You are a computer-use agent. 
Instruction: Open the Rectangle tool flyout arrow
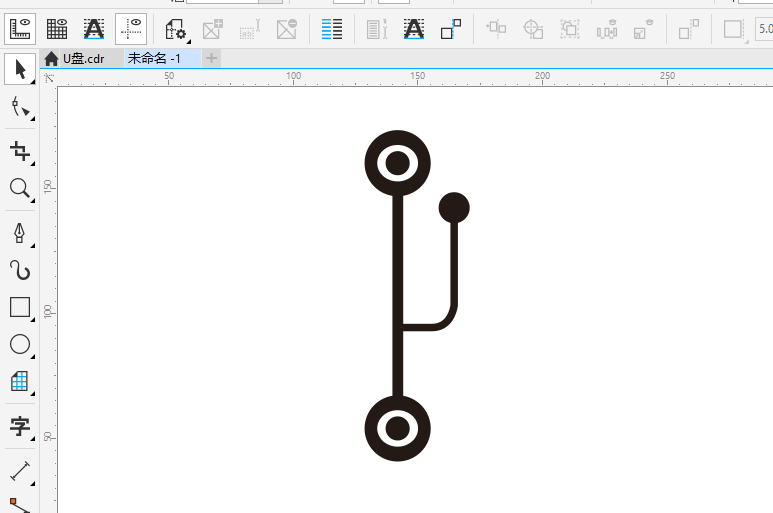33,319
